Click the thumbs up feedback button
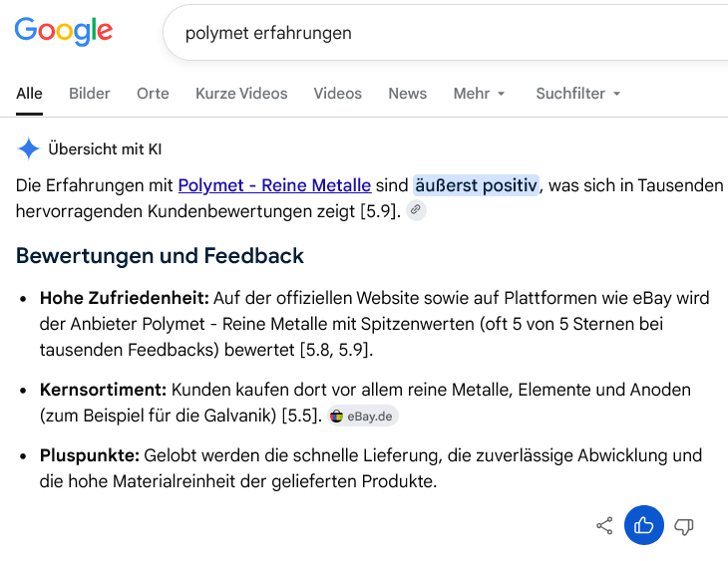728x561 pixels. tap(644, 525)
